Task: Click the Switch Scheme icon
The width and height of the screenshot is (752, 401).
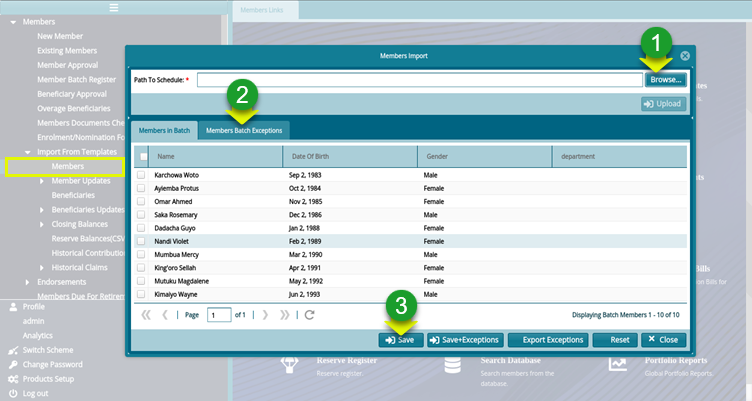Action: (x=13, y=350)
